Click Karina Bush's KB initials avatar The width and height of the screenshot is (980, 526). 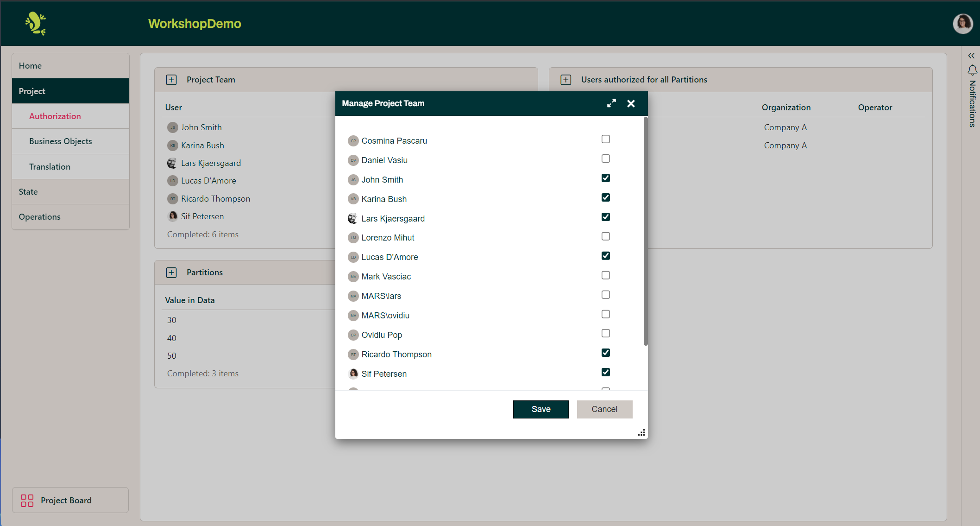(353, 199)
